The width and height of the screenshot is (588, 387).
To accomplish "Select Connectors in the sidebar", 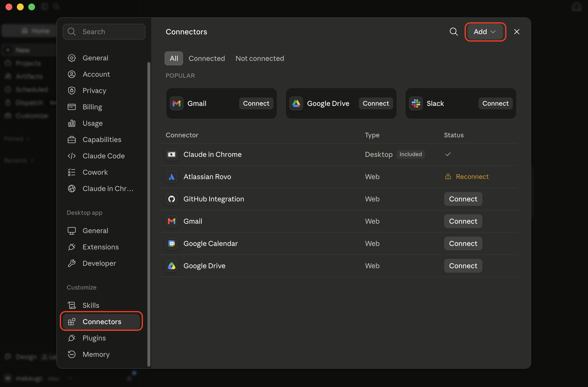I will point(101,322).
